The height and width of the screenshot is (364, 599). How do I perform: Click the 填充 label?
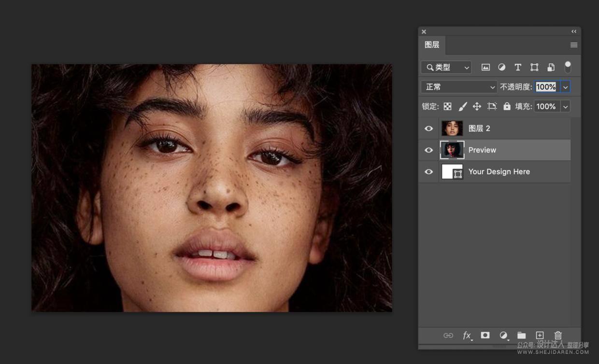click(x=523, y=106)
